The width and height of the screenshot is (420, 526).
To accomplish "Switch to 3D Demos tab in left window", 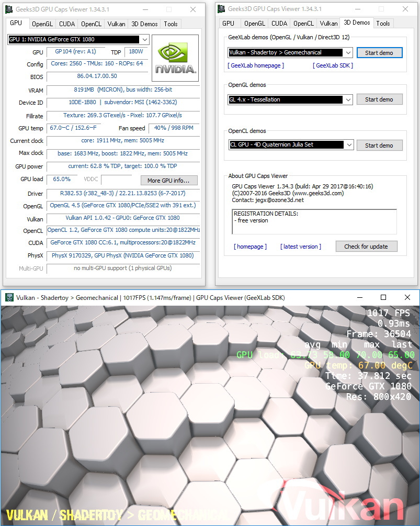I will pyautogui.click(x=144, y=24).
